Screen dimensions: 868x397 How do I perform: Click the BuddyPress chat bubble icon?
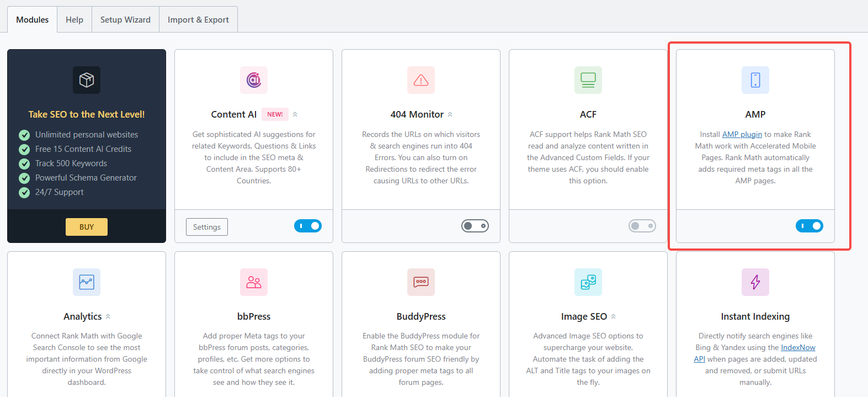tap(421, 282)
